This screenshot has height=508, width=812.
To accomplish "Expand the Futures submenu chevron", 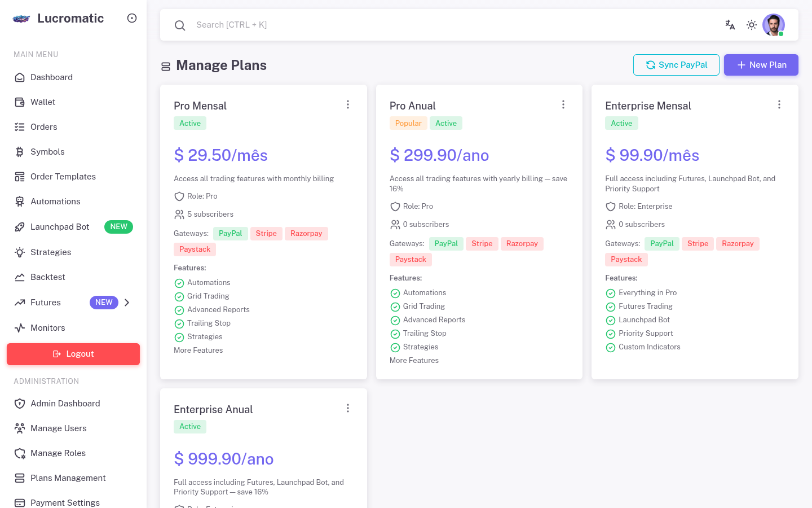I will pos(127,303).
